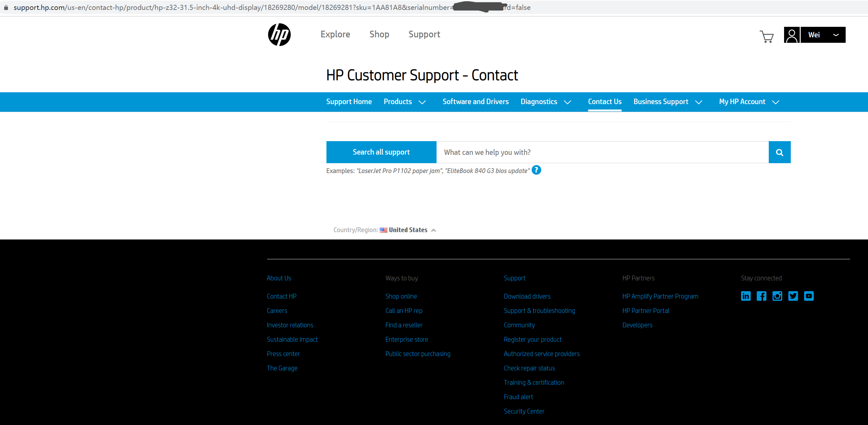Expand the Wei account dropdown
This screenshot has width=868, height=425.
(835, 35)
